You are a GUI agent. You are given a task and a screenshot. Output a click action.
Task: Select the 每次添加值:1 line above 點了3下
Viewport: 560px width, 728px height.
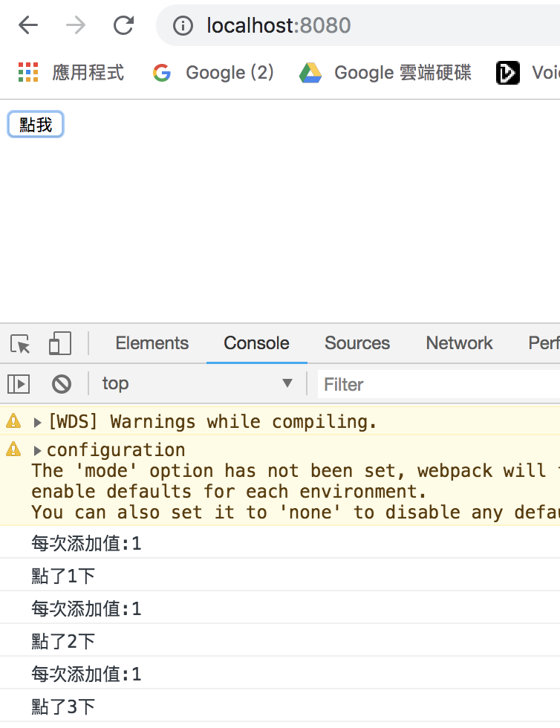point(280,673)
